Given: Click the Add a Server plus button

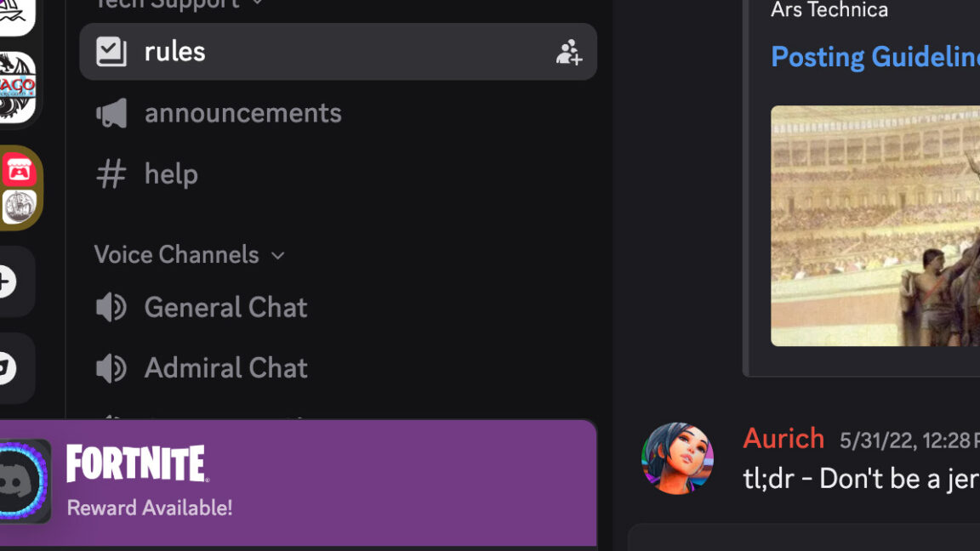Looking at the screenshot, I should click(7, 281).
